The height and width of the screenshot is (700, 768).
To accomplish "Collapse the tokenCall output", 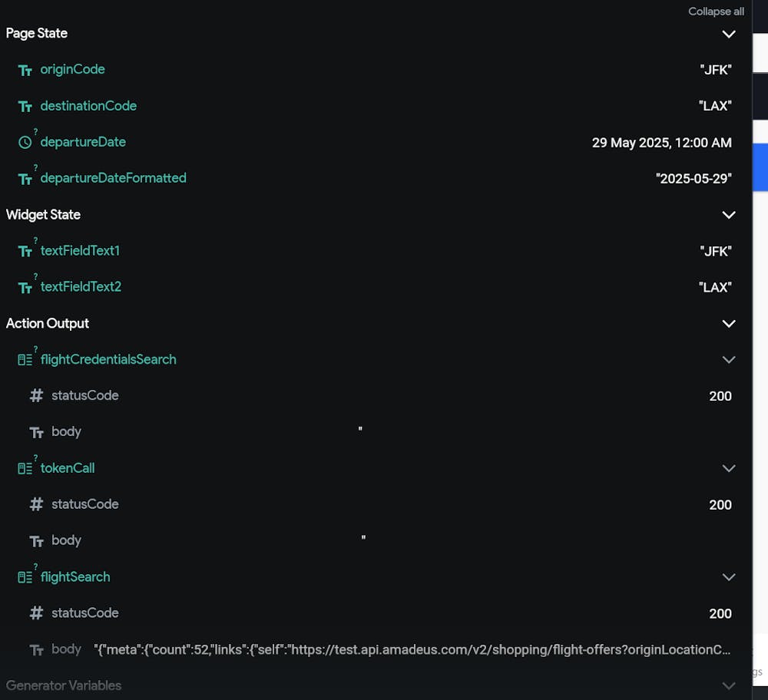I will click(729, 468).
